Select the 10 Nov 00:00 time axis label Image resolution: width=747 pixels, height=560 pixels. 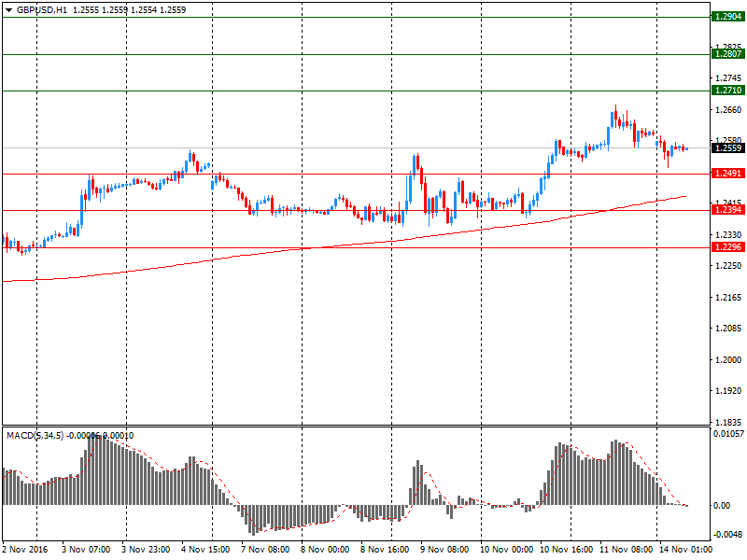[x=506, y=550]
